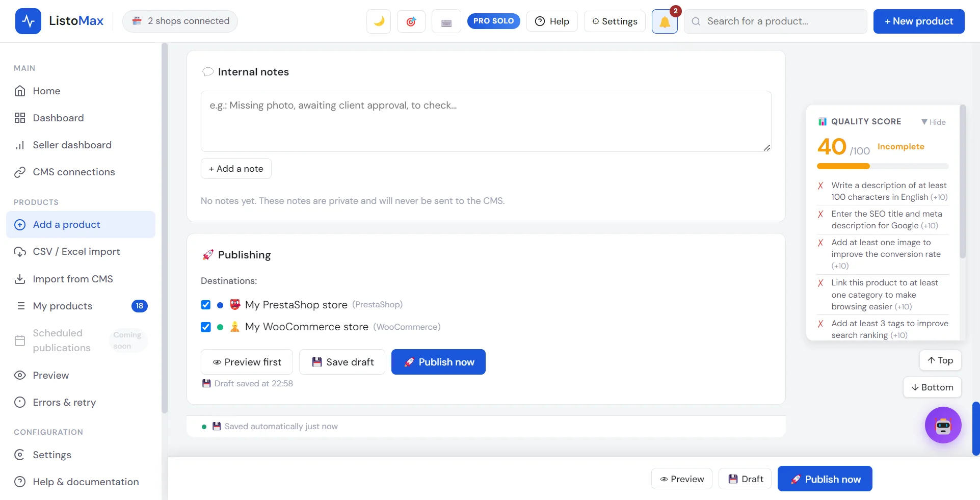Uncheck My WooCommerce store destination
The width and height of the screenshot is (980, 500).
coord(206,327)
